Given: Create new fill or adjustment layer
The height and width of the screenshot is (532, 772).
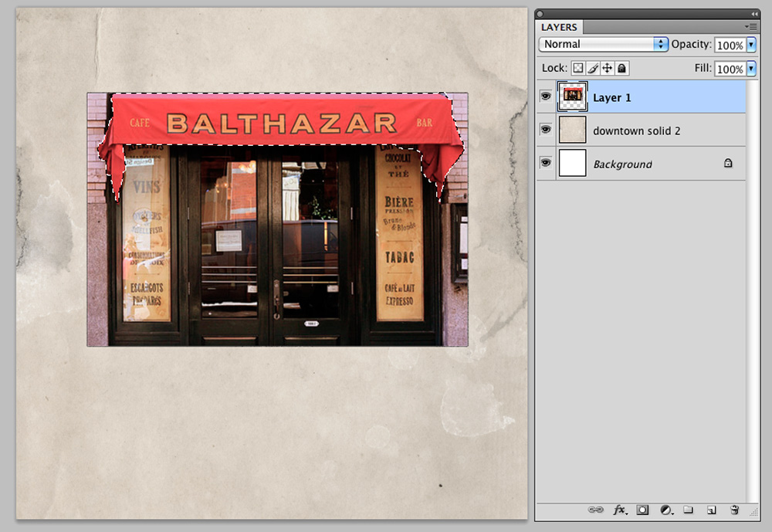Looking at the screenshot, I should coord(667,510).
